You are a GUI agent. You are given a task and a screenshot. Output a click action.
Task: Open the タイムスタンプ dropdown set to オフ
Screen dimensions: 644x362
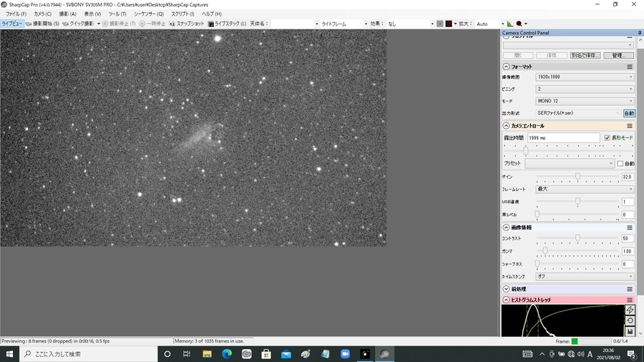(585, 276)
